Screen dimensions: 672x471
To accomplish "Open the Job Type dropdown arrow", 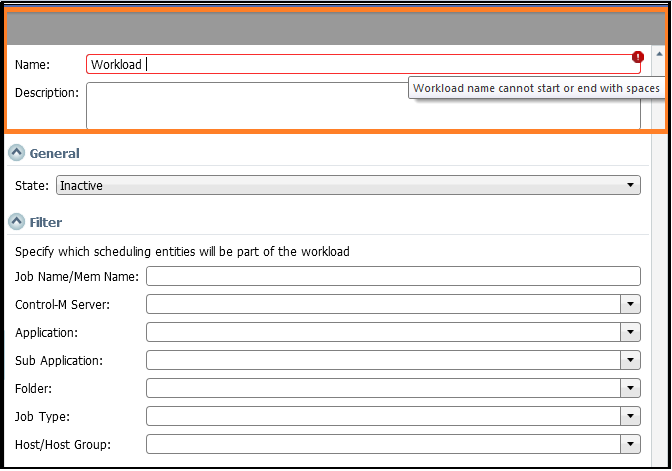I will tap(630, 416).
